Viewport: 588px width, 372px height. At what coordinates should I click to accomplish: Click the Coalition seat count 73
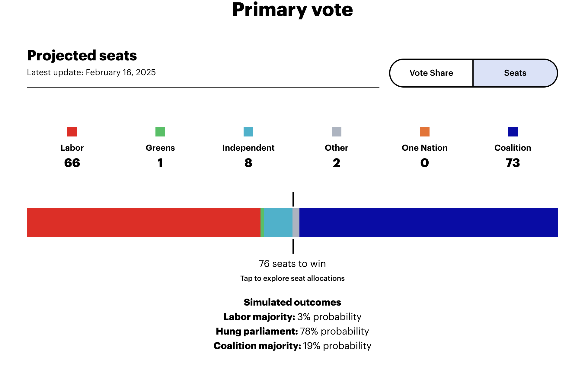point(513,163)
